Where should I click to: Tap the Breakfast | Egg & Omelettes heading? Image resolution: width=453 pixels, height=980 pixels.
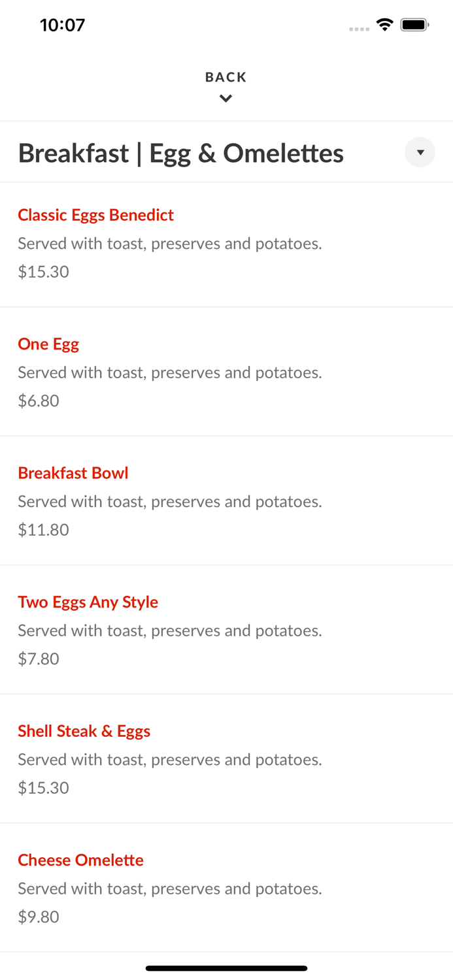point(180,153)
